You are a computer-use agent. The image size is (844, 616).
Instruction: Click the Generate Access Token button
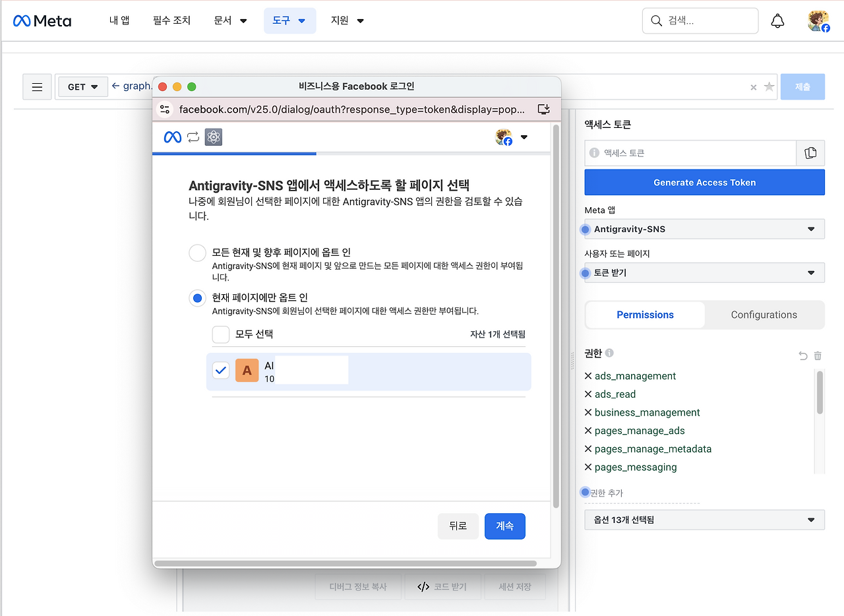tap(705, 183)
